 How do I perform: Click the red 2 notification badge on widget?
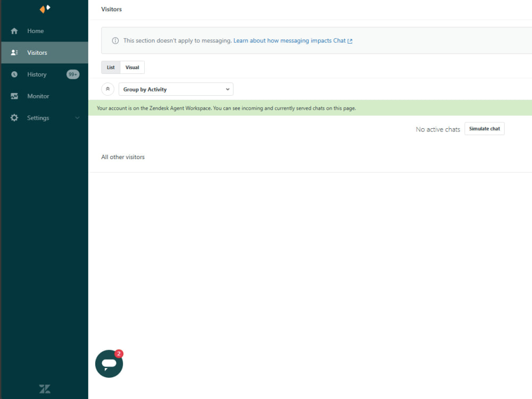click(x=119, y=354)
